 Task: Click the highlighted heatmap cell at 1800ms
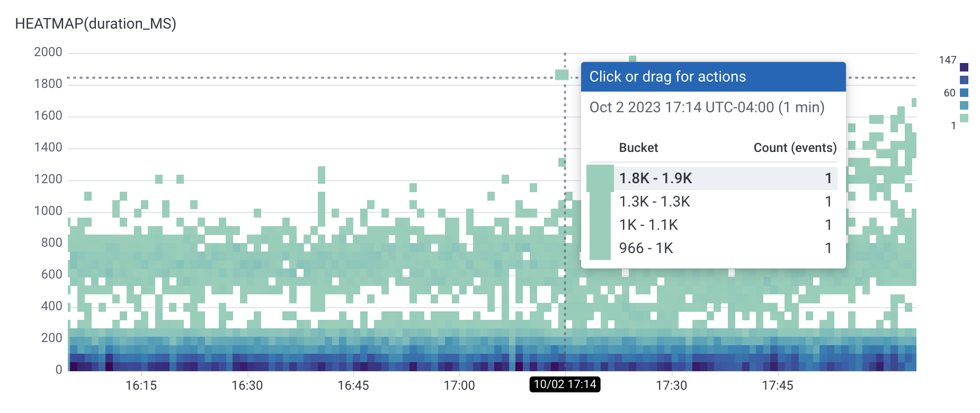(562, 74)
